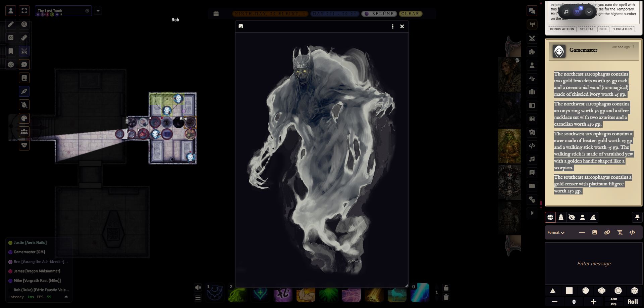Open the Combat Encounters sidebar tab
644x308 pixels.
click(532, 38)
